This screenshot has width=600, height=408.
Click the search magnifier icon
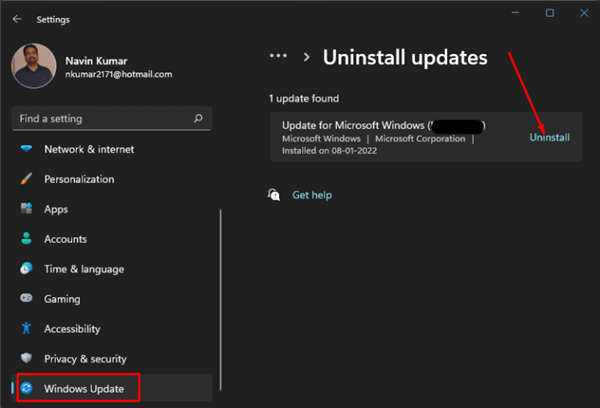pos(198,118)
